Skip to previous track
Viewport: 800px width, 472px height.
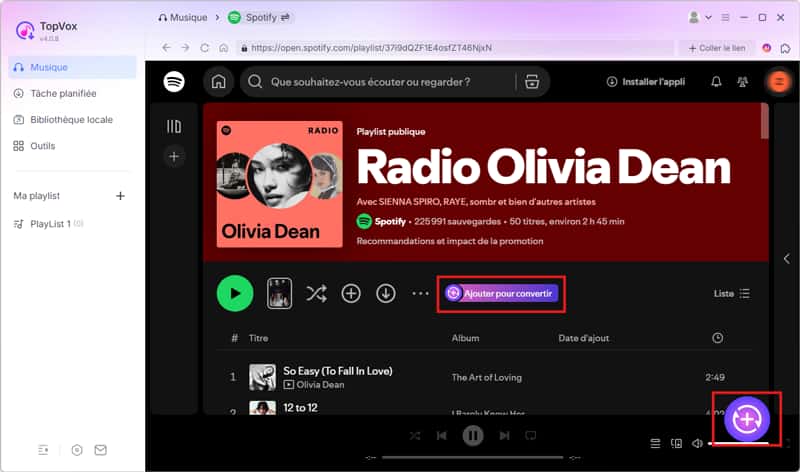pos(442,436)
